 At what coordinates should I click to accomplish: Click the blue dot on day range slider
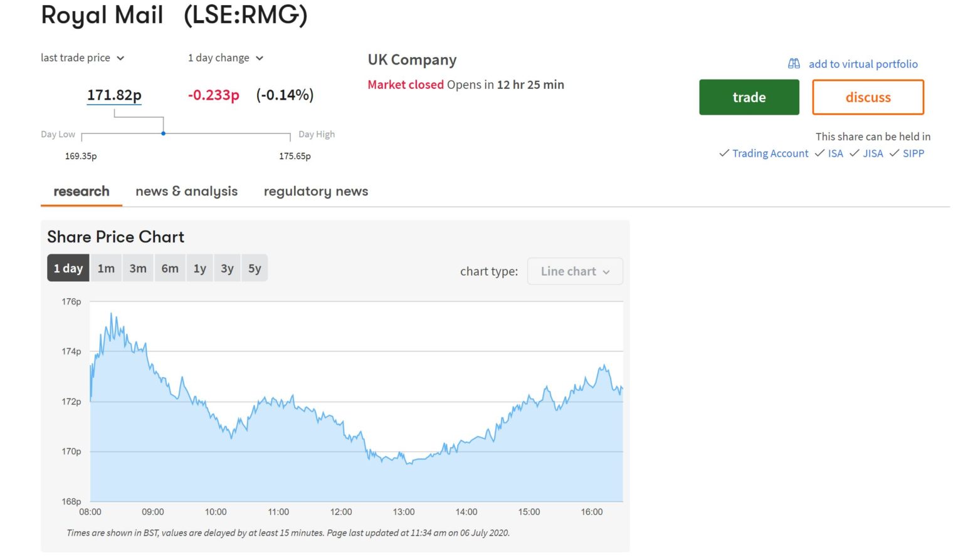tap(163, 133)
